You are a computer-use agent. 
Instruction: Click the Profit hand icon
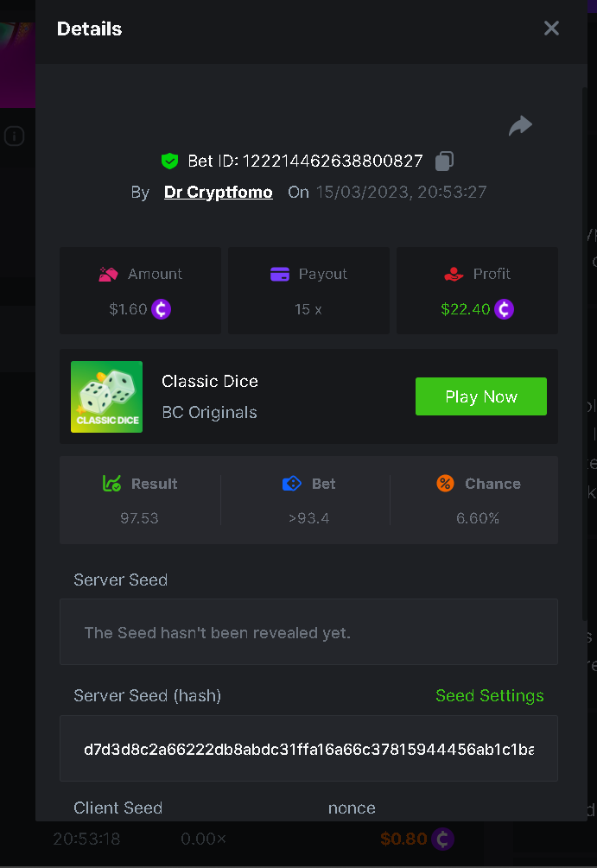(454, 274)
